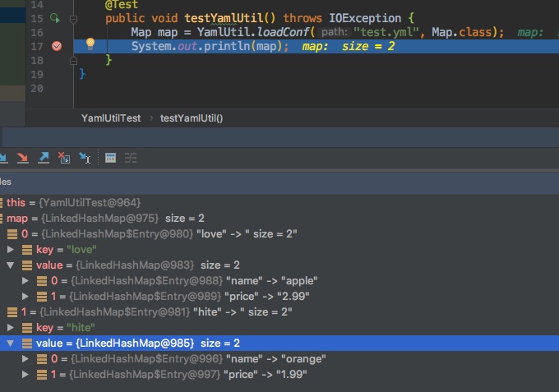Expand the "name" -> "apple" entry
Image resolution: width=559 pixels, height=392 pixels.
25,280
